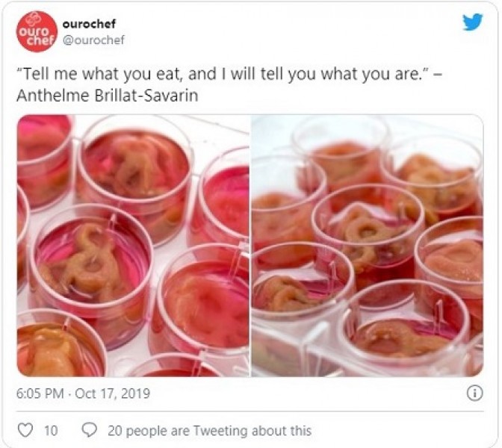Viewport: 502px width, 448px height.
Task: Click the reply speech bubble icon
Action: [x=90, y=430]
